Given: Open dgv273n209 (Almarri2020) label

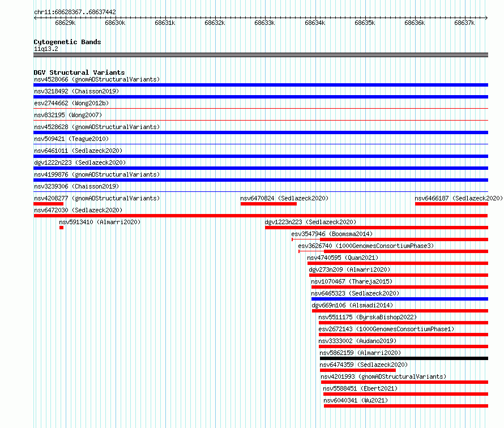Looking at the screenshot, I should [x=349, y=269].
